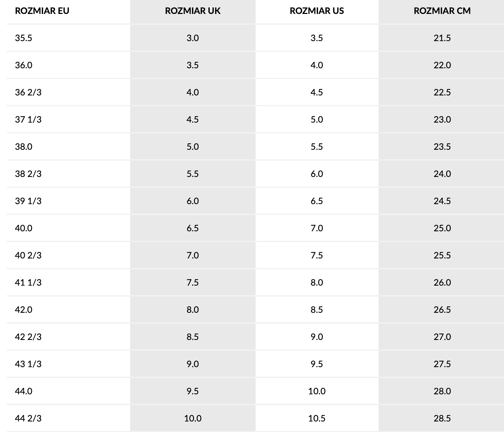
Task: Select EU size 42 2/3 cell
Action: point(28,337)
